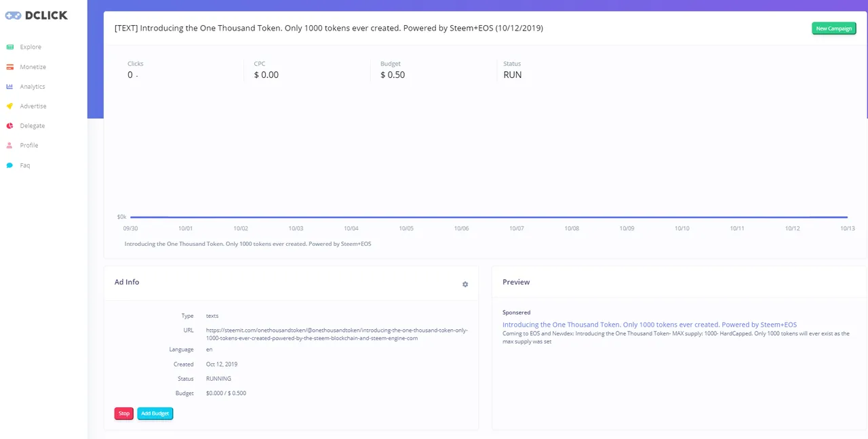Screen dimensions: 868x439
Task: Click the DCLICK brand name
Action: tap(46, 15)
